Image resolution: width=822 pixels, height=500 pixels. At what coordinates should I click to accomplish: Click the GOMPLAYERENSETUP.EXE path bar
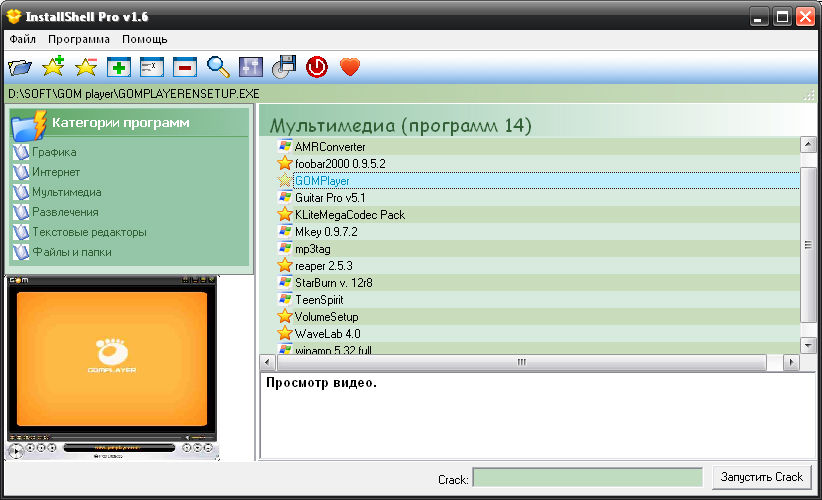[x=410, y=94]
